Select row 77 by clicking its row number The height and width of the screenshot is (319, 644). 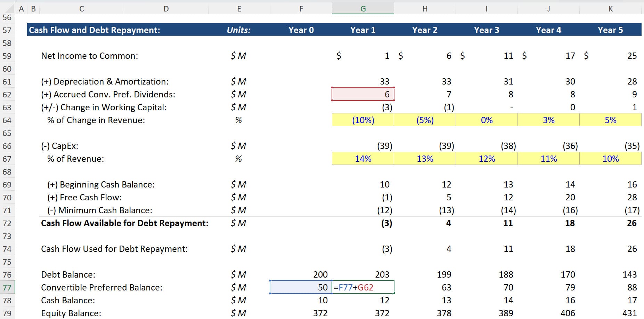(8, 287)
